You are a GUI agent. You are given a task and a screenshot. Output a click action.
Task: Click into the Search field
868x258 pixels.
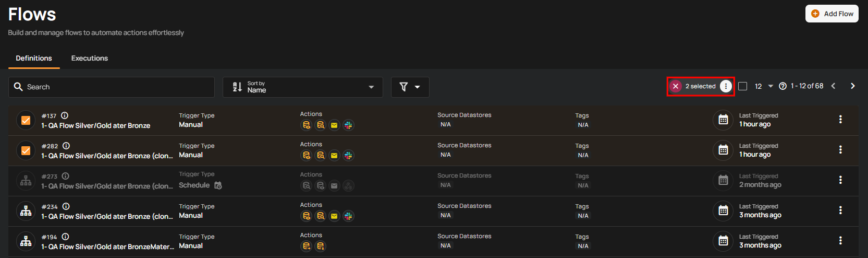tap(112, 87)
